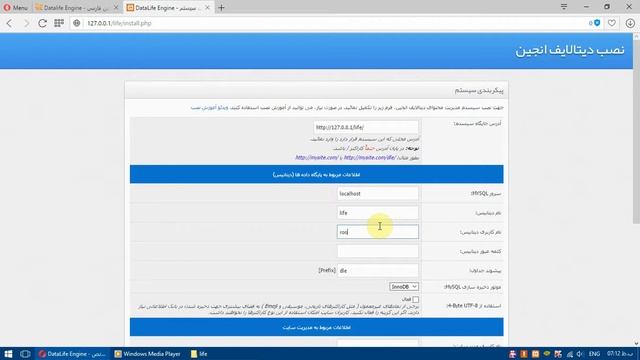
Task: Click the globe site info icon
Action: 76,23
